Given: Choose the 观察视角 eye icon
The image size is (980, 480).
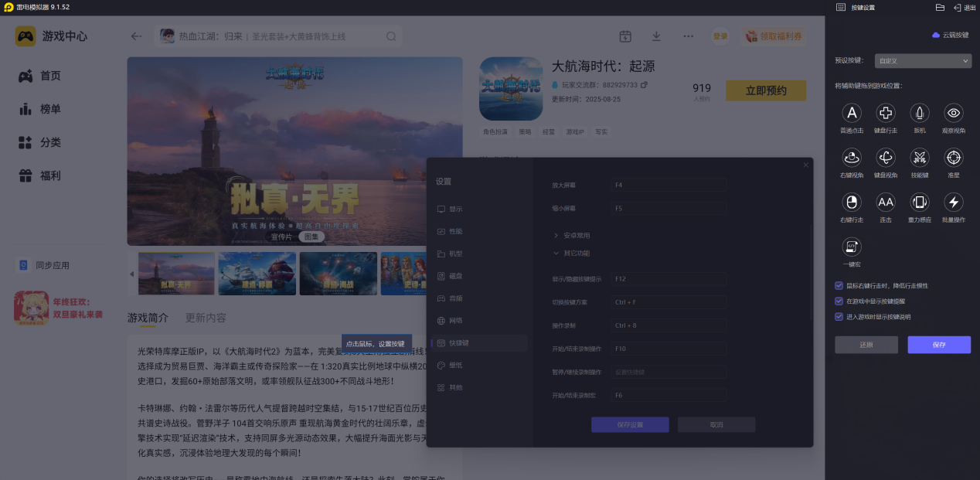Looking at the screenshot, I should tap(954, 114).
